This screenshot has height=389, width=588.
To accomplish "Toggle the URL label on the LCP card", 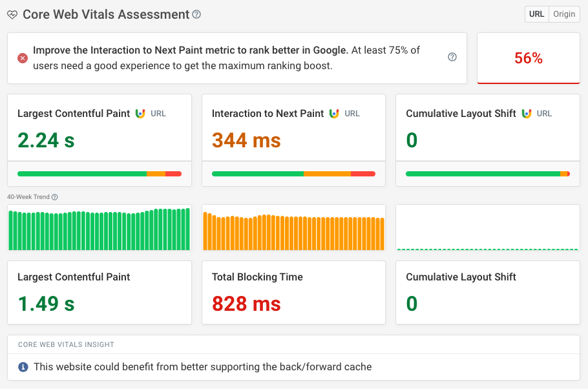I will click(157, 113).
